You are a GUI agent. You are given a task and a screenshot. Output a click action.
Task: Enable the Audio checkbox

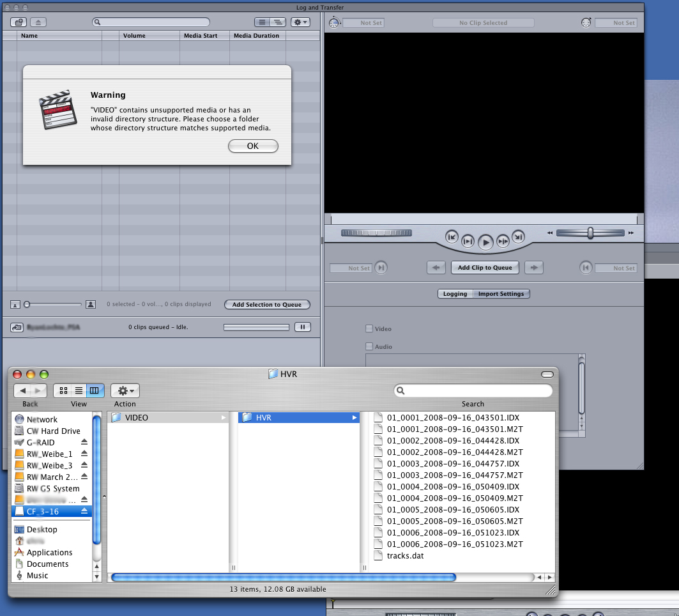(369, 346)
